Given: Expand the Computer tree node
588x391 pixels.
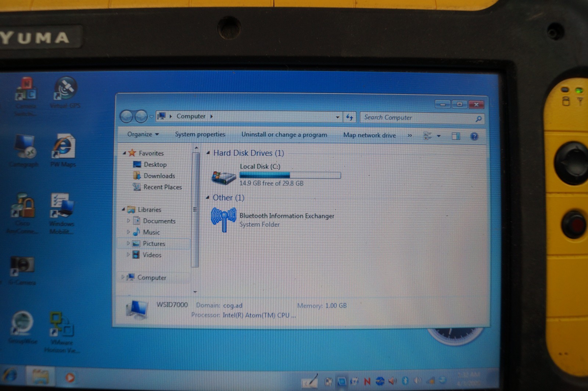Looking at the screenshot, I should tap(122, 277).
